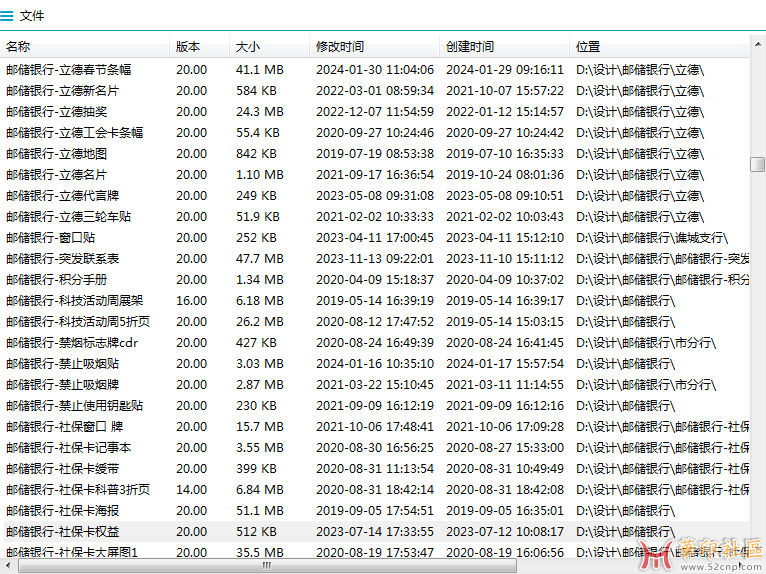Select file 邮储银行-积分手册
The width and height of the screenshot is (766, 574).
click(57, 280)
